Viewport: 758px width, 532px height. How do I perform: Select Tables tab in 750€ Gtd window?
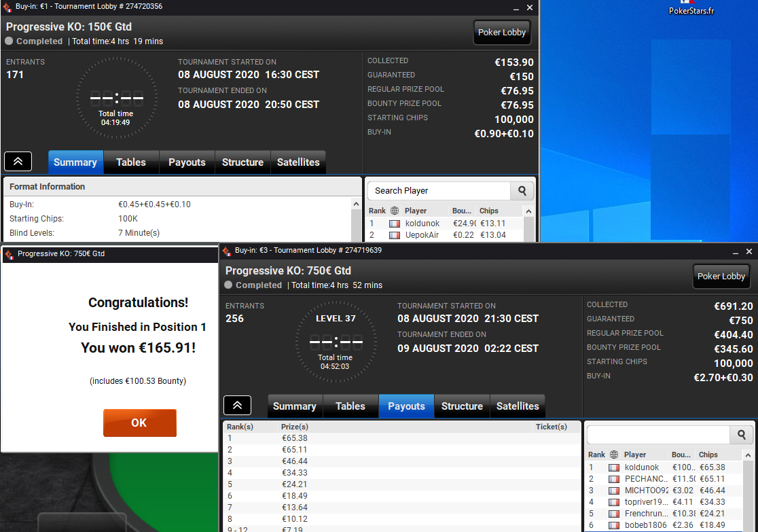[350, 406]
